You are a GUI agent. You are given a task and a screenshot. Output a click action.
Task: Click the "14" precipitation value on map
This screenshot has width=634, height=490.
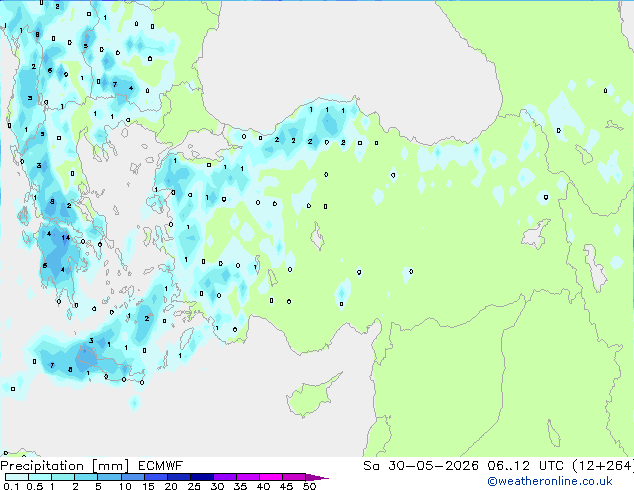[66, 238]
